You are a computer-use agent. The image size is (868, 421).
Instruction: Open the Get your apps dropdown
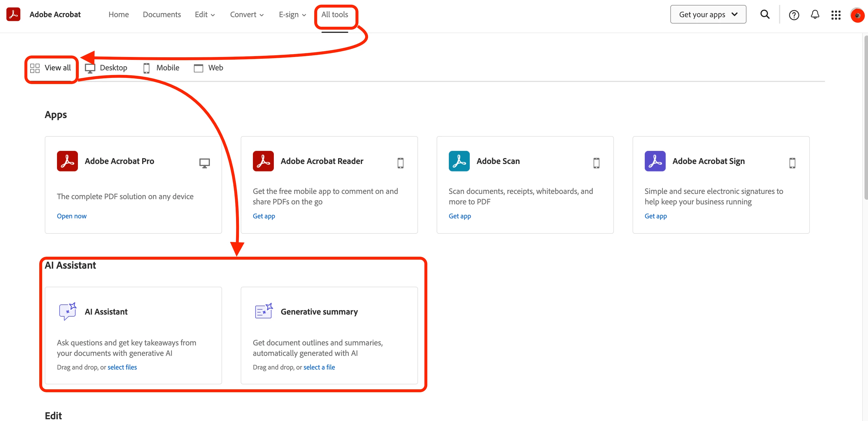tap(708, 15)
